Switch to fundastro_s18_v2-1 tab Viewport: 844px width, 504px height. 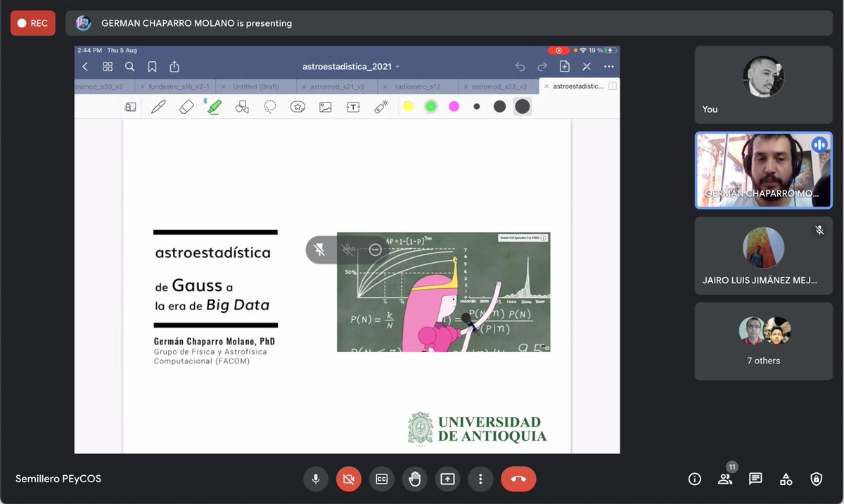tap(179, 86)
